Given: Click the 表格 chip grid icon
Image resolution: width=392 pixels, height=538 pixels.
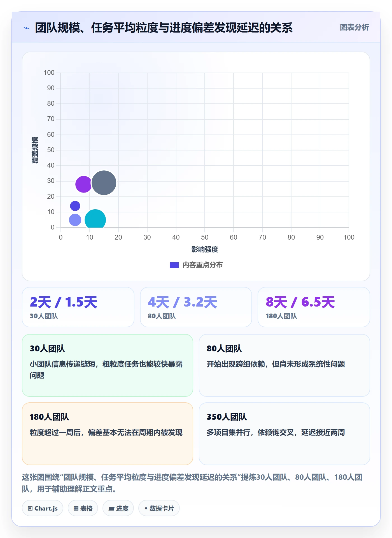Looking at the screenshot, I should (x=76, y=509).
